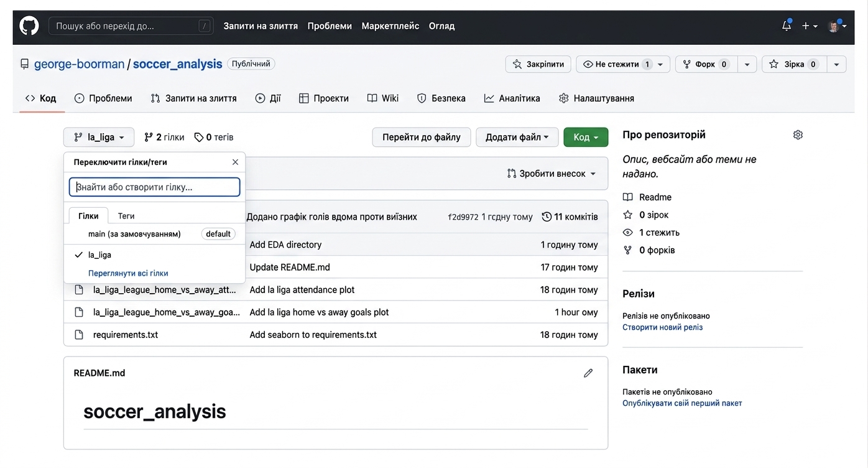This screenshot has height=468, width=868.
Task: Choose the checked la_liga branch
Action: (154, 255)
